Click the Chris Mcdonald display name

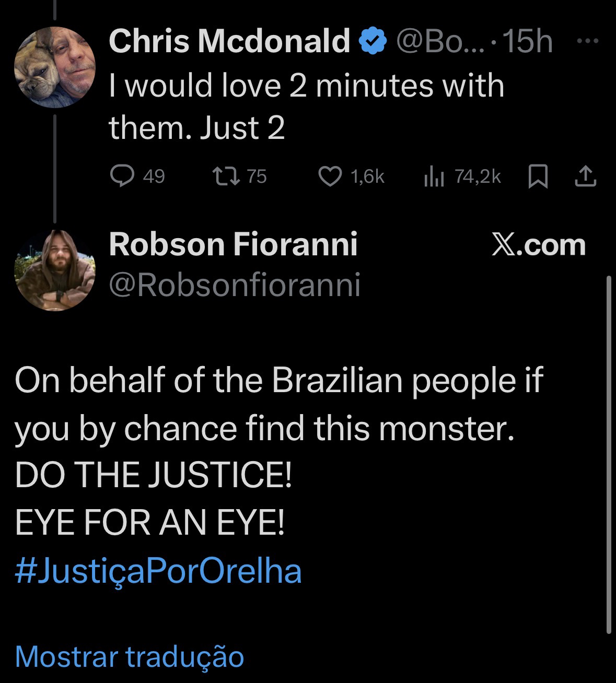pos(229,41)
